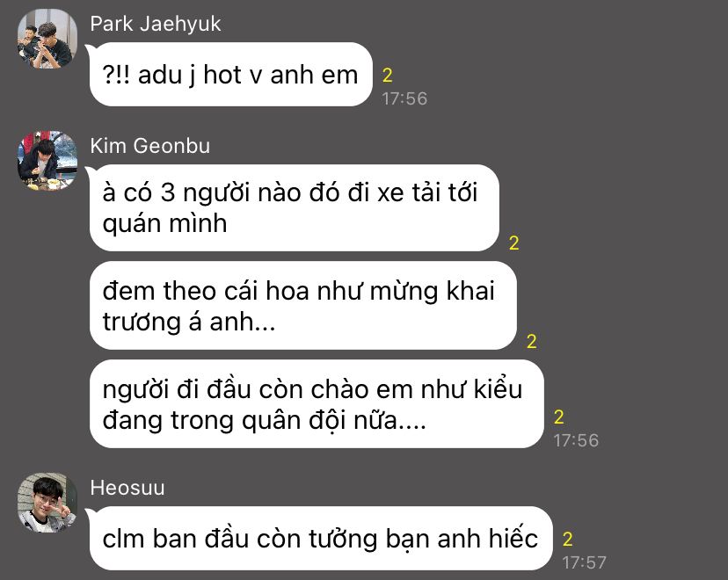Tap the 17:57 timestamp on Heosuu's message
The width and height of the screenshot is (728, 580).
tap(585, 562)
